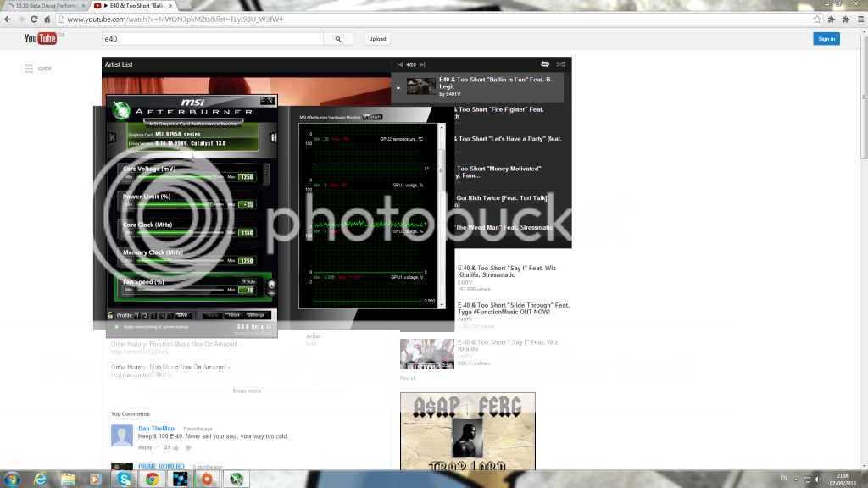The height and width of the screenshot is (488, 868).
Task: Select Afterburner profile 2
Action: [145, 315]
